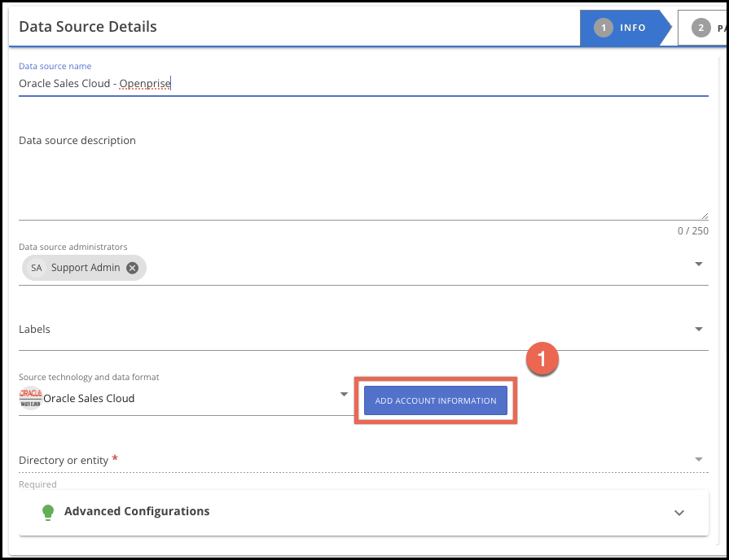Click the Add Account Information button
The height and width of the screenshot is (560, 729).
tap(436, 400)
